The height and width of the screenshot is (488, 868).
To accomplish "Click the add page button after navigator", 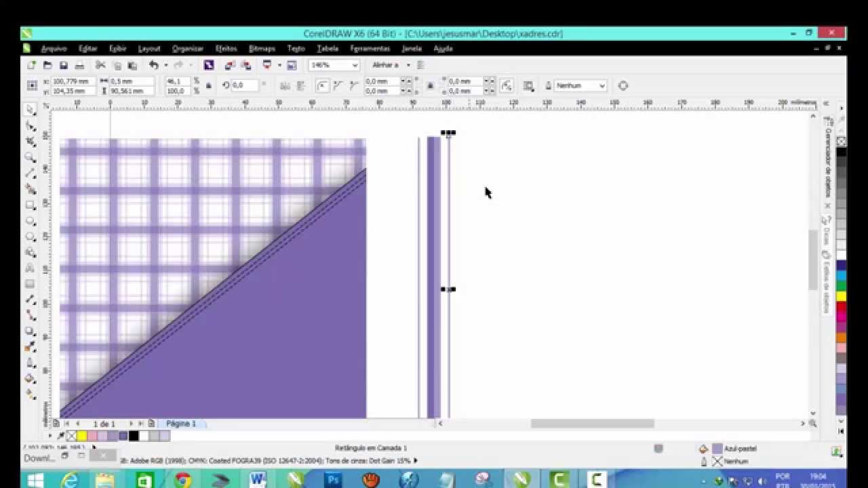I will tap(152, 424).
